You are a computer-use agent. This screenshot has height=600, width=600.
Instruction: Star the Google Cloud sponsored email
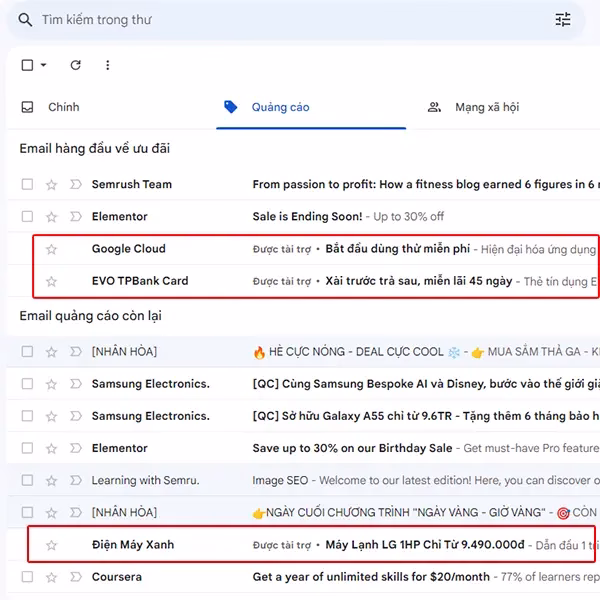click(x=51, y=249)
